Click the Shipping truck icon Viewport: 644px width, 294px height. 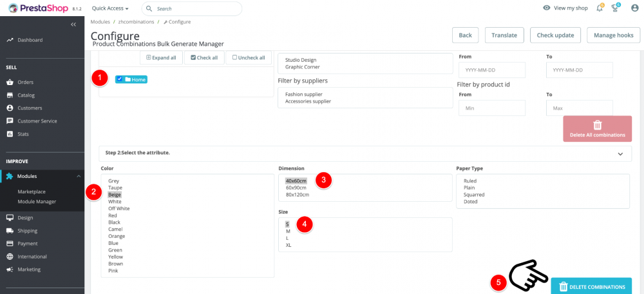tap(10, 231)
